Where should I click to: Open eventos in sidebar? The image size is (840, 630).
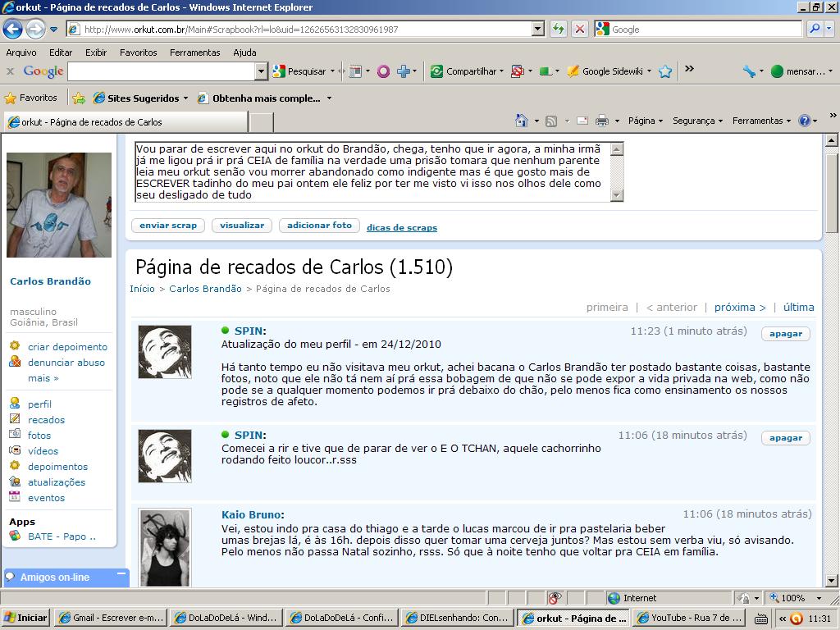(46, 497)
